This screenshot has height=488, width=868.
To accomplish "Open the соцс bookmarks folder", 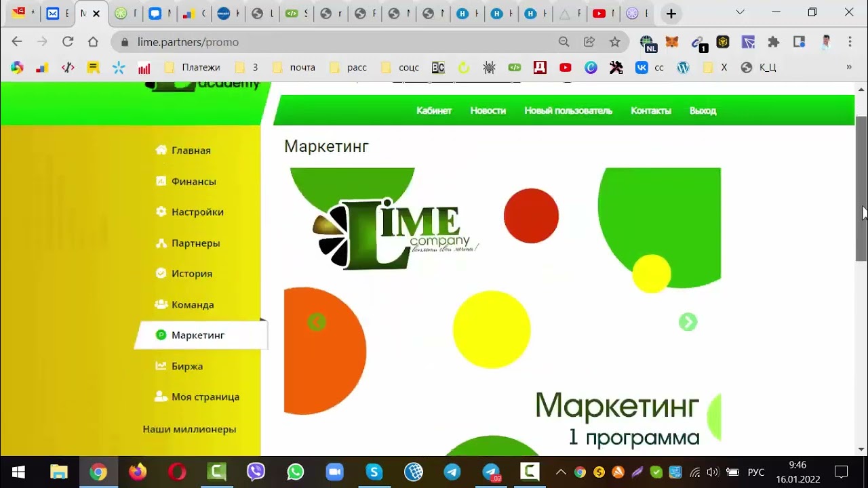I will (400, 67).
